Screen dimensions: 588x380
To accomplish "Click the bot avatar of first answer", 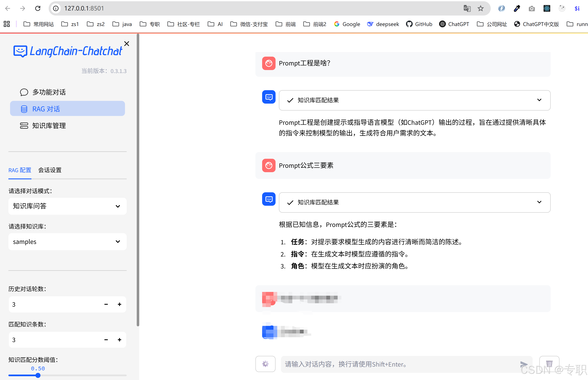I will coord(269,97).
